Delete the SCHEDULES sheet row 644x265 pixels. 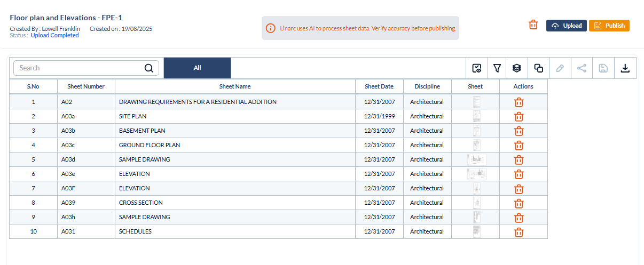pyautogui.click(x=519, y=232)
